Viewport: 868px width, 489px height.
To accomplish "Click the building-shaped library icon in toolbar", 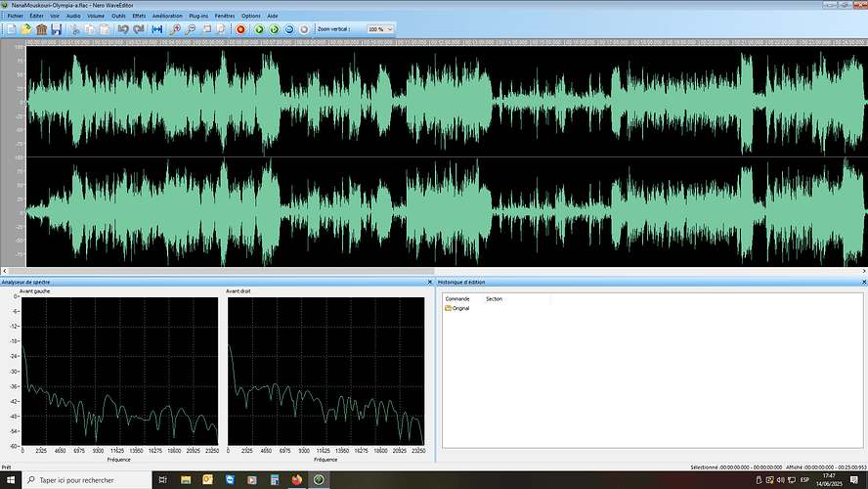I will pos(41,29).
